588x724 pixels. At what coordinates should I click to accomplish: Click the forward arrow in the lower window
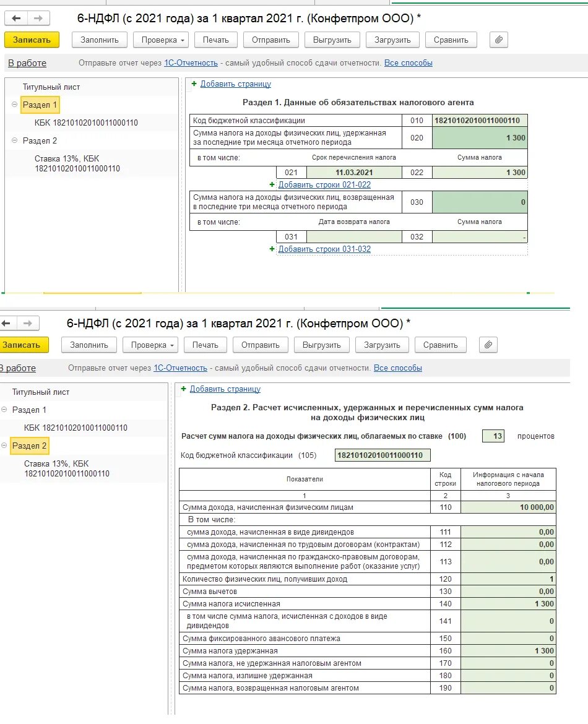click(28, 323)
